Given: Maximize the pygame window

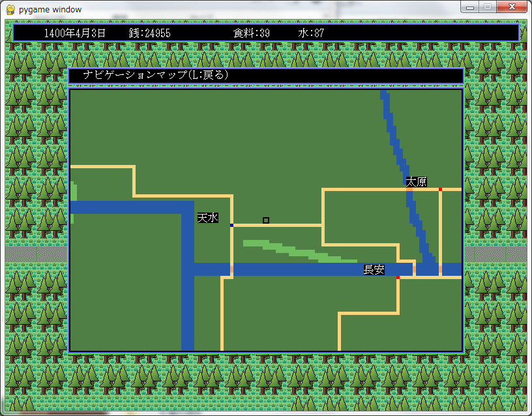Looking at the screenshot, I should [488, 7].
